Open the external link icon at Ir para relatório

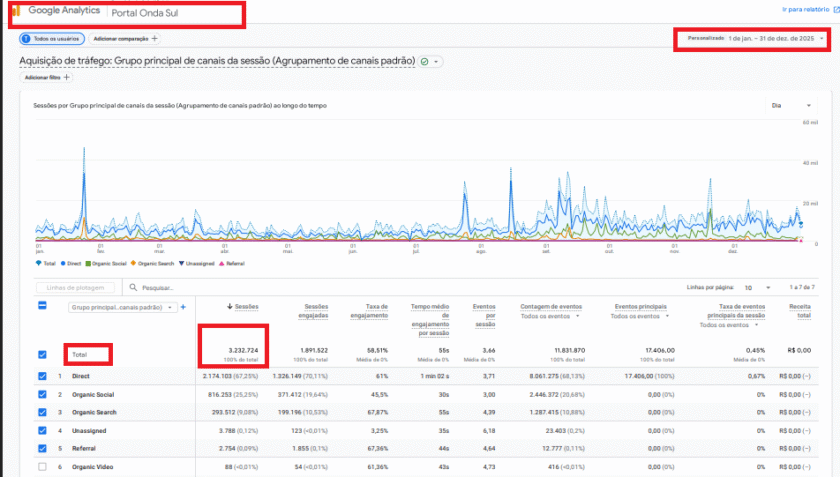click(836, 10)
